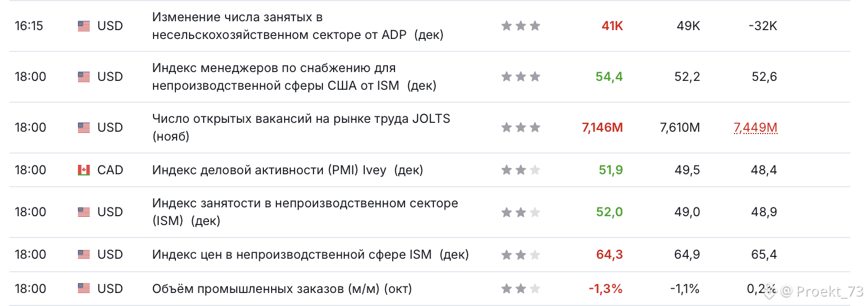Click the stars for Объём промышленных заказов
Image resolution: width=868 pixels, height=306 pixels.
tap(520, 289)
